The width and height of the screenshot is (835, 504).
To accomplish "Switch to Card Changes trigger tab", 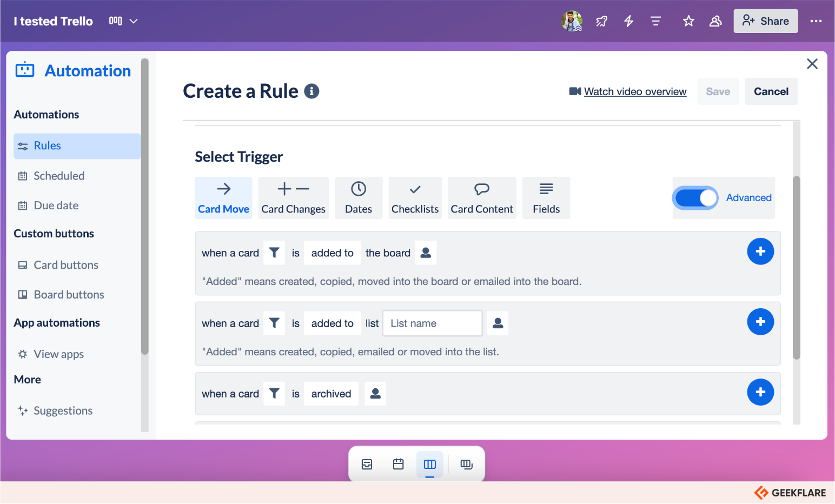I will 293,198.
